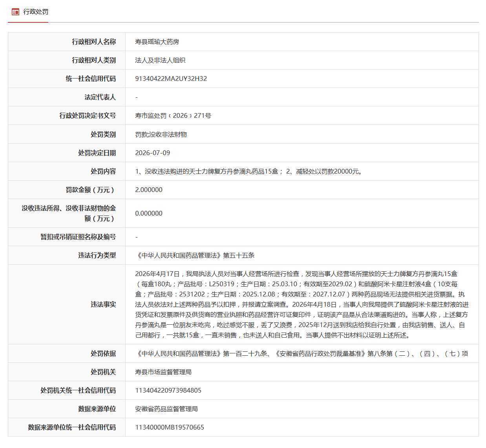486x448 pixels.
Task: Click the label 处罚内容
Action: point(103,171)
